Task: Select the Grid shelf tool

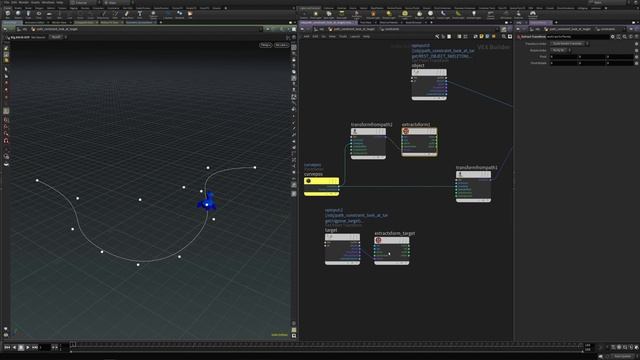Action: click(49, 14)
